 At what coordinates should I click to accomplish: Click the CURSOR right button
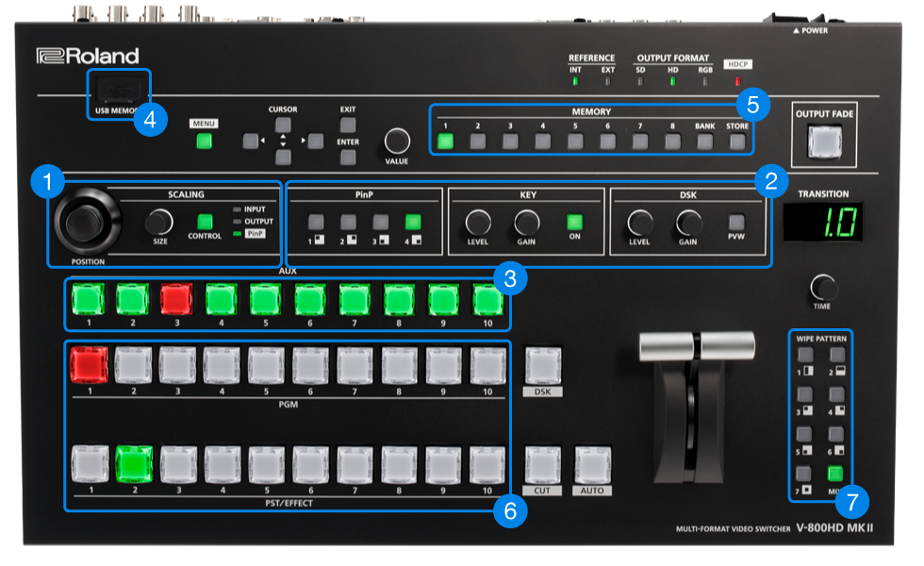click(x=315, y=141)
